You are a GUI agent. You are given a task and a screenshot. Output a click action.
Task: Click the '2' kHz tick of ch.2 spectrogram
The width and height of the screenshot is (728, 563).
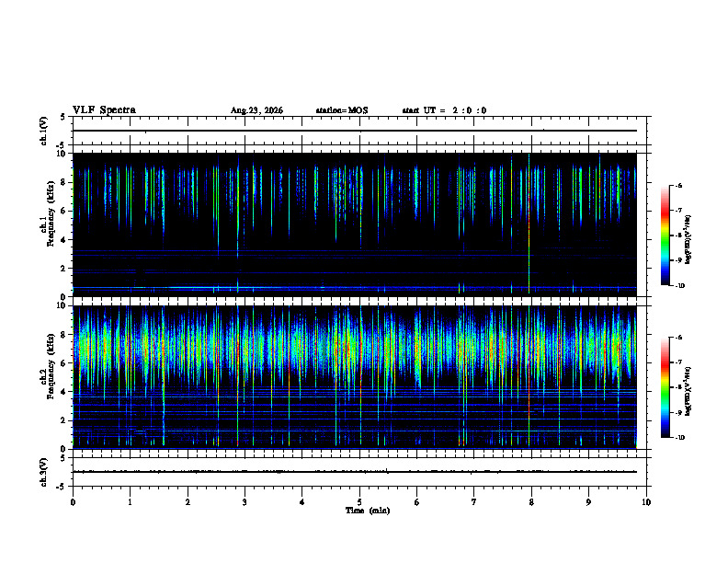pos(64,420)
